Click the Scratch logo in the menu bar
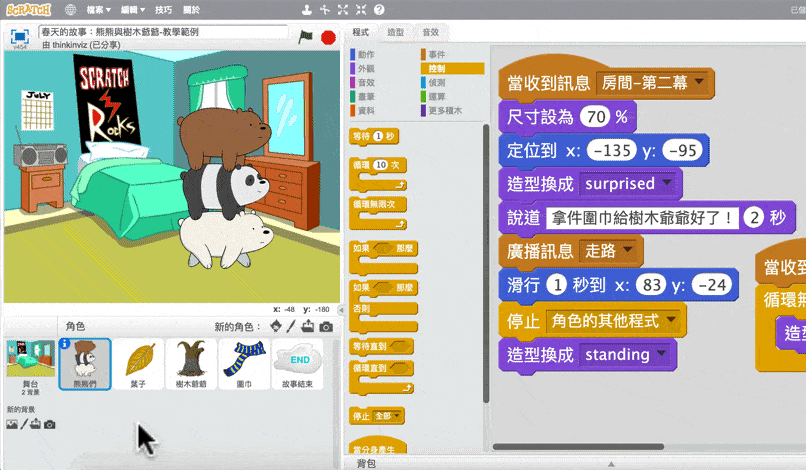The image size is (806, 470). [29, 10]
